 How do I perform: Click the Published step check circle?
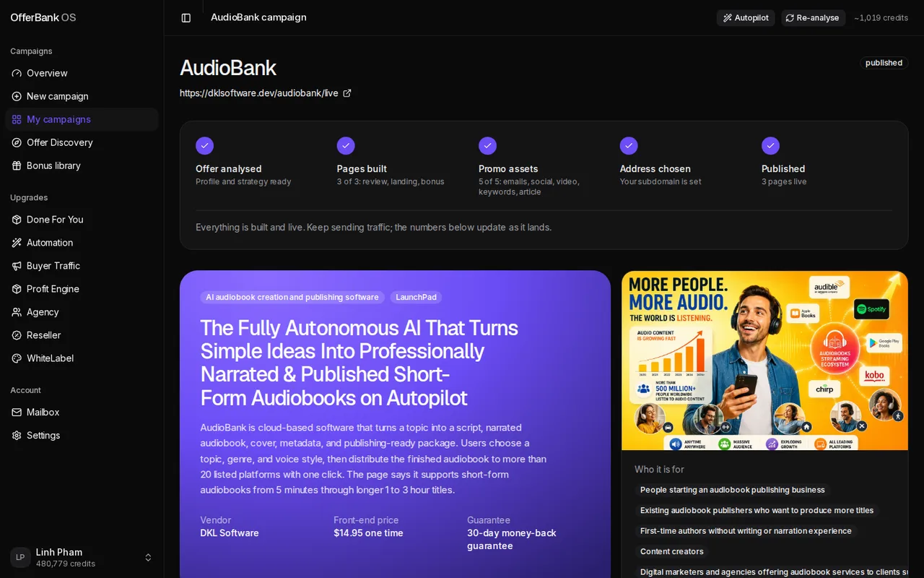coord(770,146)
